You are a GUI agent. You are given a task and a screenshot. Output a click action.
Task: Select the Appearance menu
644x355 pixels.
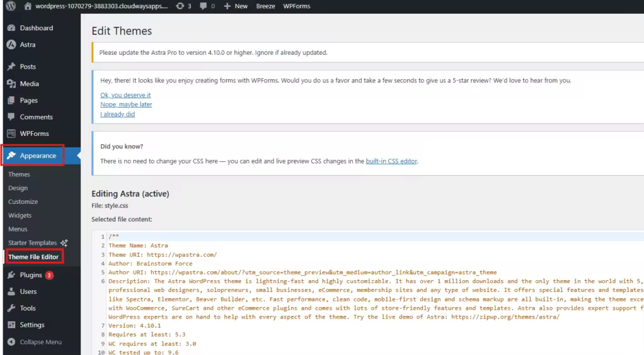[x=38, y=155]
